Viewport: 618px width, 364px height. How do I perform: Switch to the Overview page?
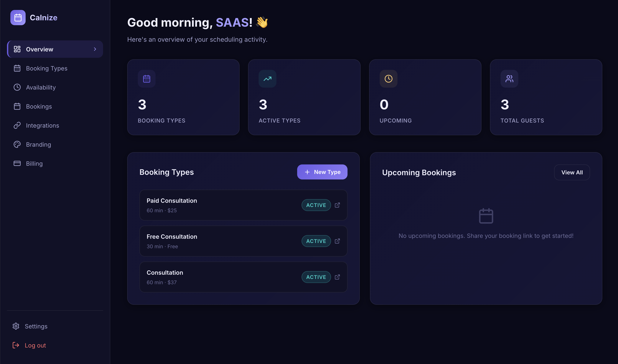coord(40,49)
